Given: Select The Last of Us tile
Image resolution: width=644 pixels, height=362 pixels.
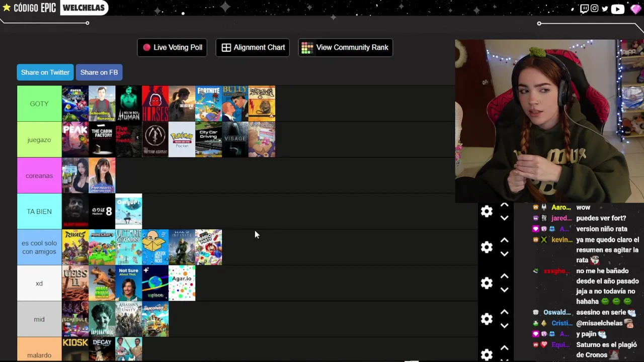Looking at the screenshot, I should [182, 104].
